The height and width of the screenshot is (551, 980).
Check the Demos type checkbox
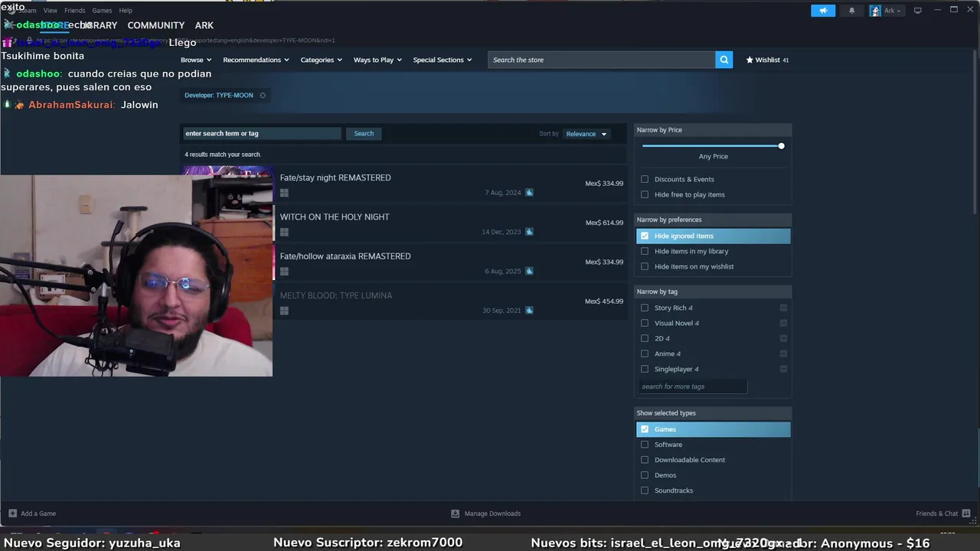coord(645,475)
